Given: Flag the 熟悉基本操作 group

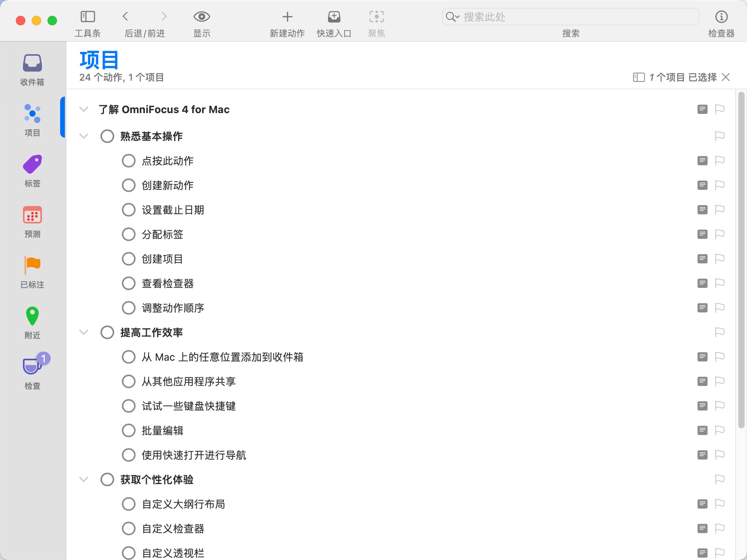Looking at the screenshot, I should coord(720,136).
